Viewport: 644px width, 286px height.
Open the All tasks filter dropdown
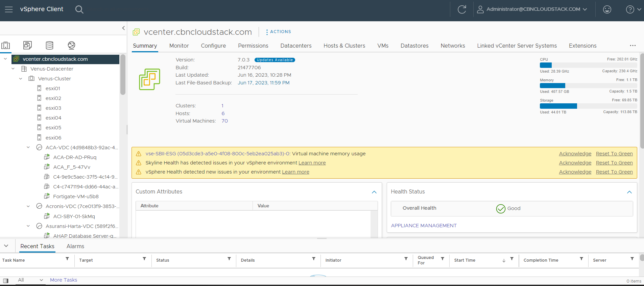coord(30,280)
